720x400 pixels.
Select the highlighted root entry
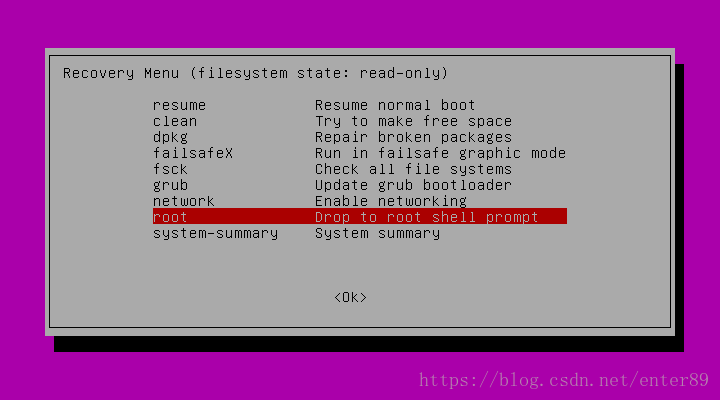pyautogui.click(x=360, y=216)
